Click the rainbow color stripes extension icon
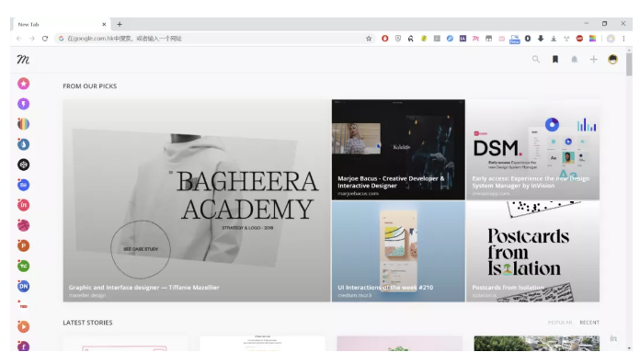The height and width of the screenshot is (364, 640). [593, 39]
